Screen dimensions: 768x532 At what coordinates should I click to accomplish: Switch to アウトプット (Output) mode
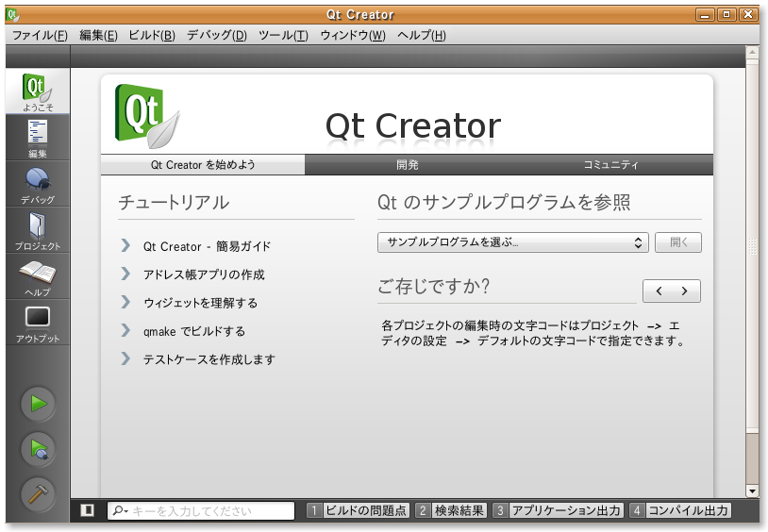tap(37, 322)
